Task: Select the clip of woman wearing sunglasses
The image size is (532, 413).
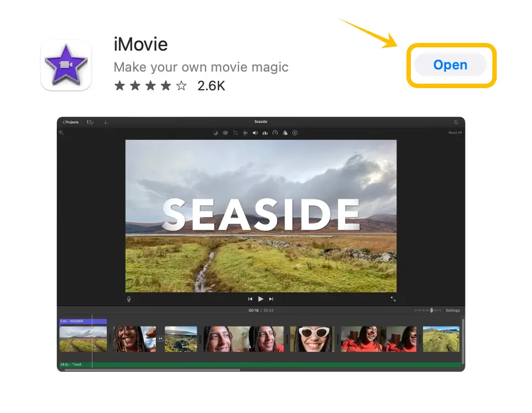Action: [312, 339]
